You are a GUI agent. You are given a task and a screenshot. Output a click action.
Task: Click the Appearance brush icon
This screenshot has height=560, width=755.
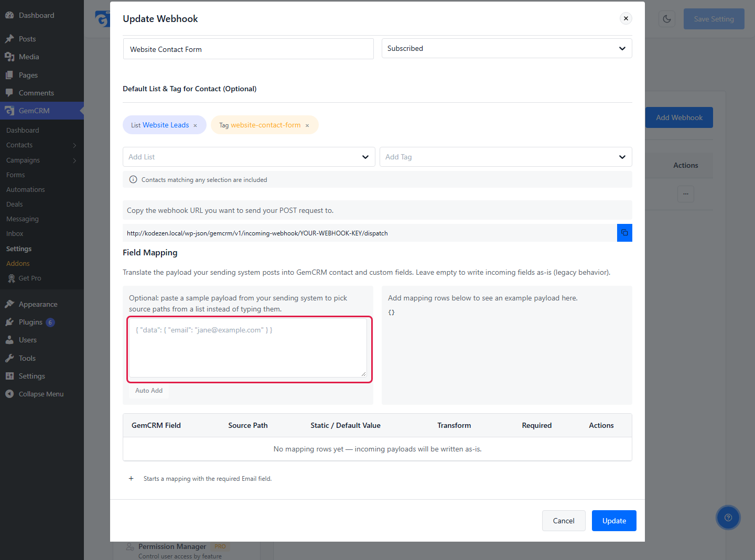click(9, 304)
